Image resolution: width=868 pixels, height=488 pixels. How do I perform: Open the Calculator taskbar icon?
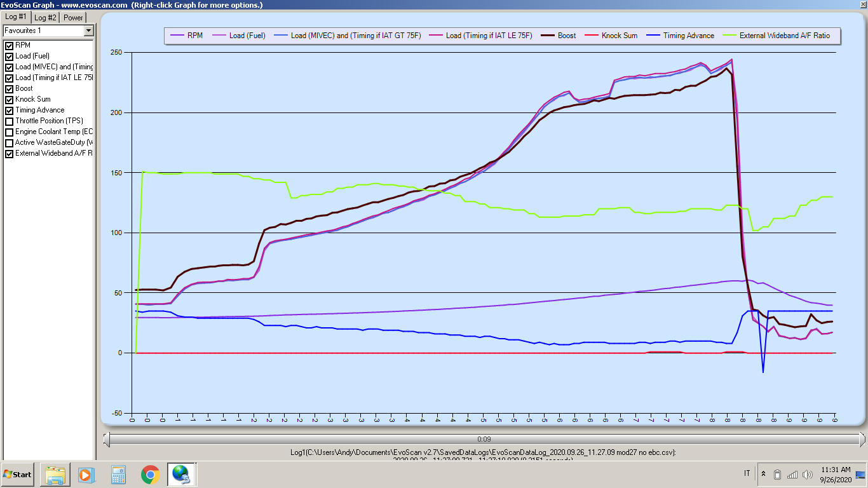118,475
